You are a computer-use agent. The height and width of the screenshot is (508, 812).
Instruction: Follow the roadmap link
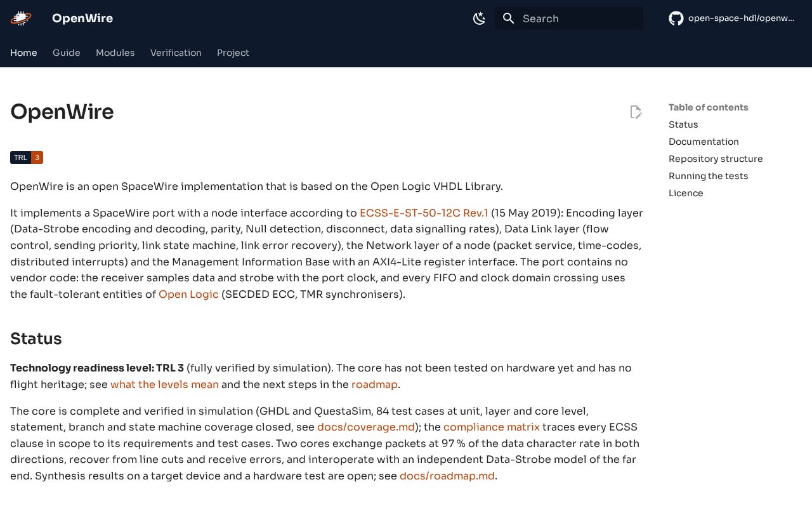[374, 385]
